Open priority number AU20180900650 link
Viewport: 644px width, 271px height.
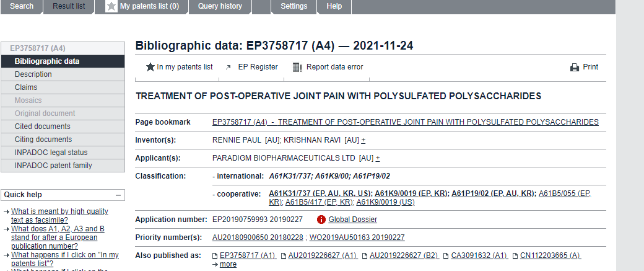pos(258,238)
